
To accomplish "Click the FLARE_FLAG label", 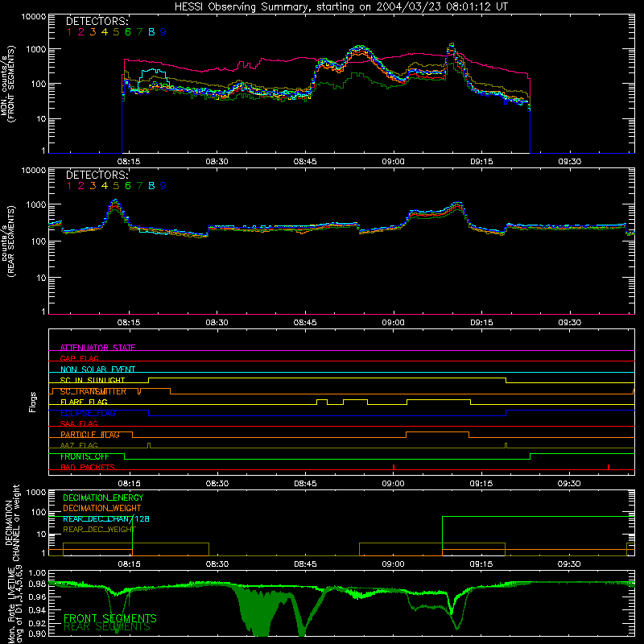I will coord(84,402).
